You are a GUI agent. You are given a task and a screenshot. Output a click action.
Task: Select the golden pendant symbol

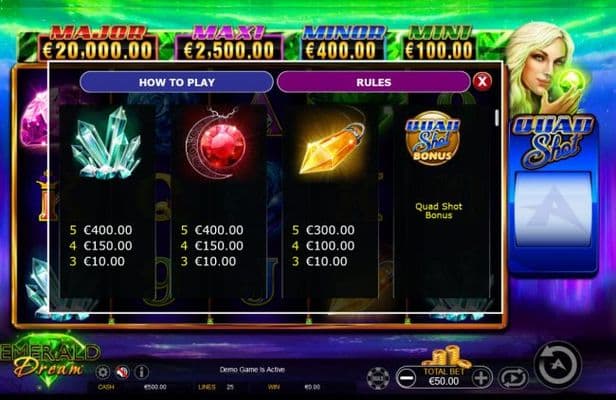[x=332, y=147]
